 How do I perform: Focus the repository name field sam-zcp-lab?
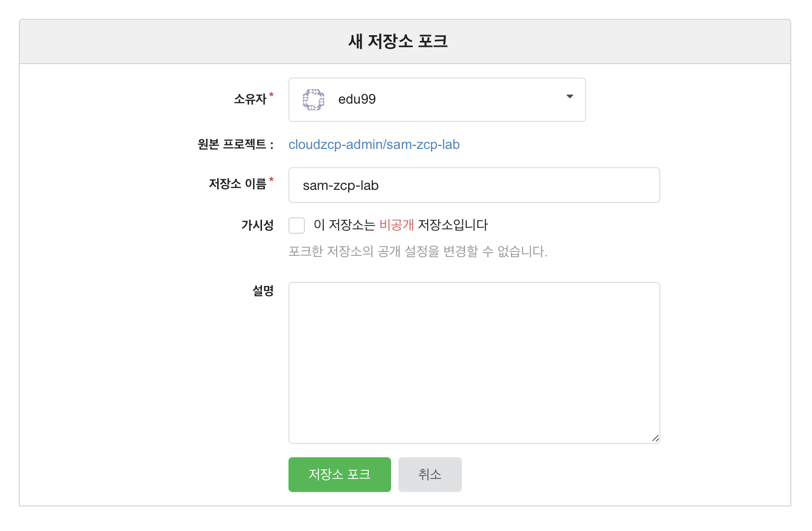473,186
